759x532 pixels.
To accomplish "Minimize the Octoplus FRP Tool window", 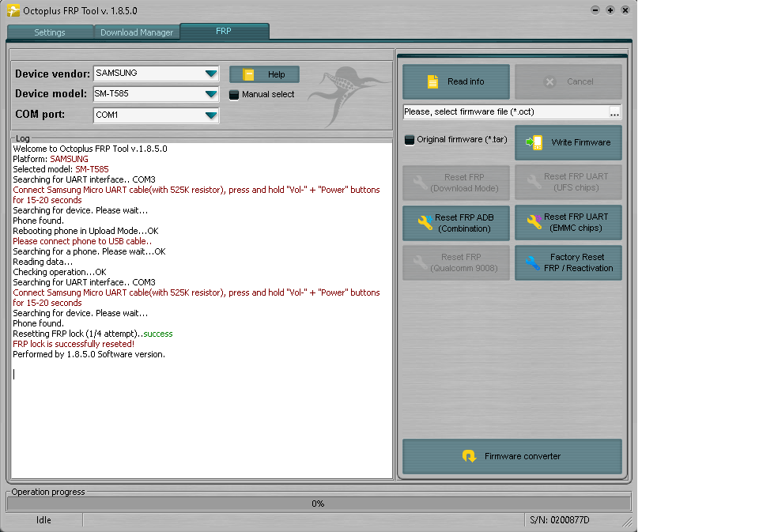I will [595, 10].
